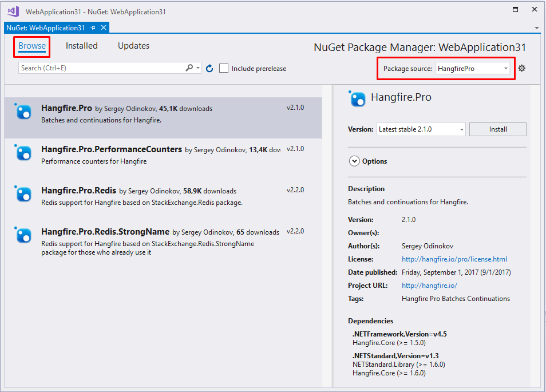Image resolution: width=546 pixels, height=392 pixels.
Task: Open the hangfire.io project URL
Action: [x=429, y=286]
